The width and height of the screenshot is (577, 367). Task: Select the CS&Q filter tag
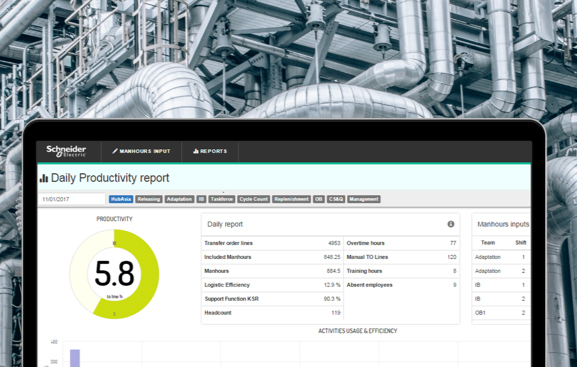click(336, 199)
